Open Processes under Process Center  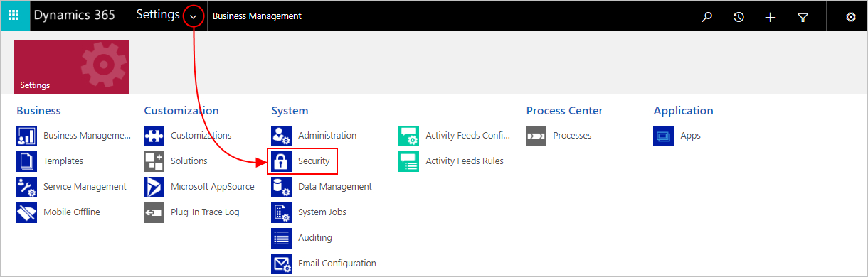tap(572, 136)
